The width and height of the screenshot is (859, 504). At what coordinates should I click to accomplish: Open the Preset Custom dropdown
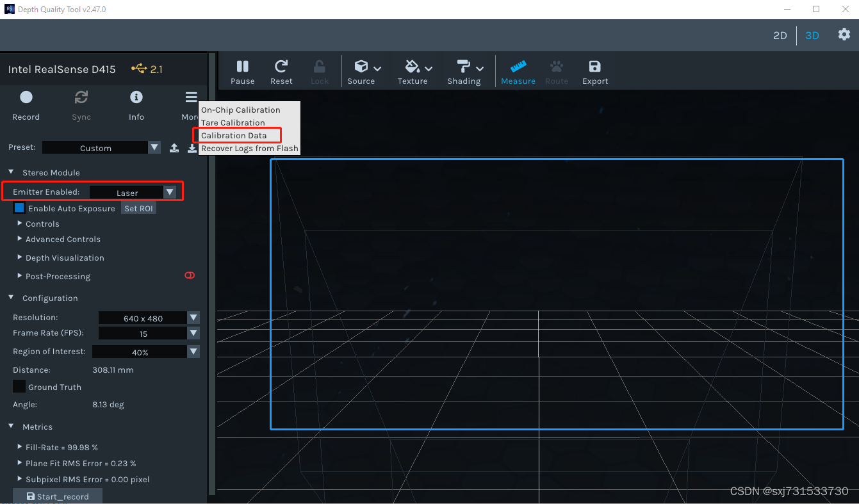pyautogui.click(x=101, y=148)
